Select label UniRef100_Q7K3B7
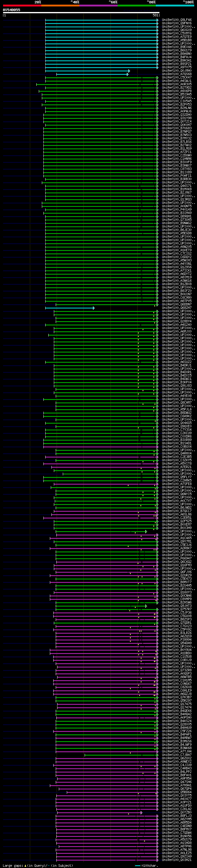 coord(176,697)
